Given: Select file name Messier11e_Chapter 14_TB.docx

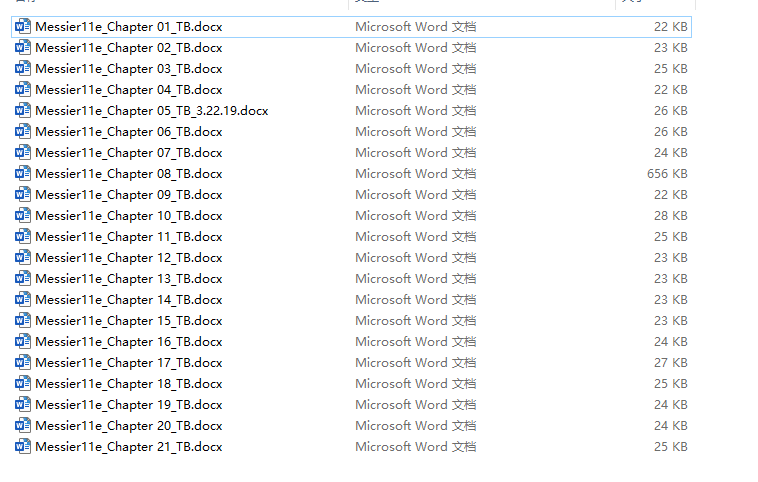Looking at the screenshot, I should [129, 300].
